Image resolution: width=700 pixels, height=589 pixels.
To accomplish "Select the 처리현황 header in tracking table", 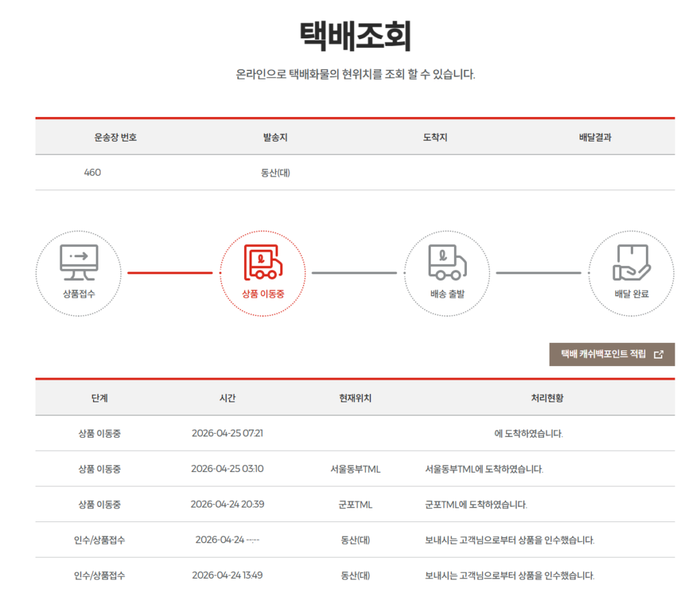I will (x=547, y=398).
